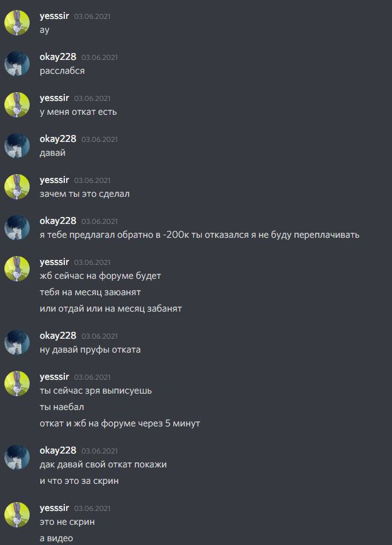Click yesssir's avatar next to 'жб сейчас на форуме будет'
The height and width of the screenshot is (545, 392).
coord(17,269)
